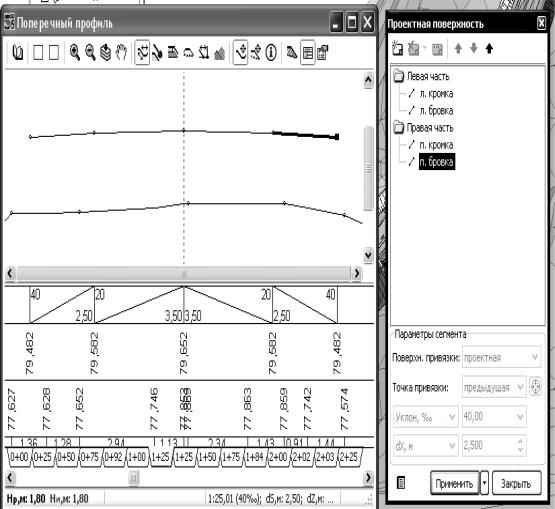Click the zoom in magnifier icon
555x509 pixels.
pyautogui.click(x=74, y=52)
